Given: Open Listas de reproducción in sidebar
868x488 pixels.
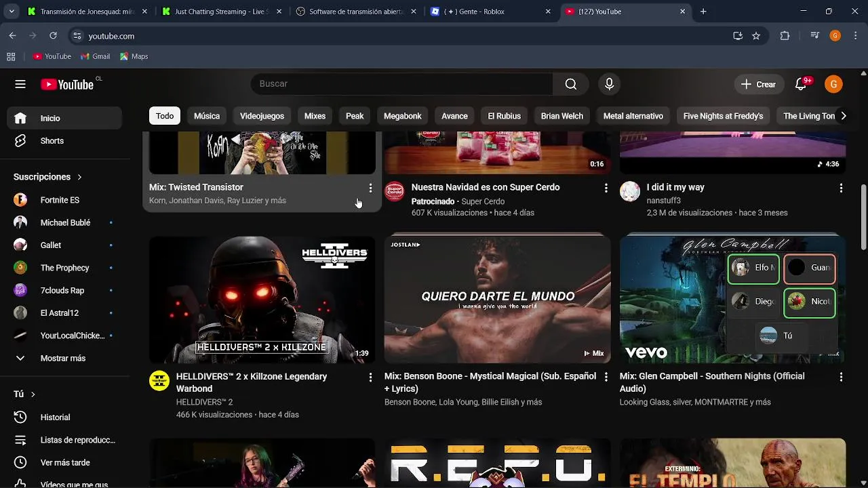Looking at the screenshot, I should click(x=64, y=440).
